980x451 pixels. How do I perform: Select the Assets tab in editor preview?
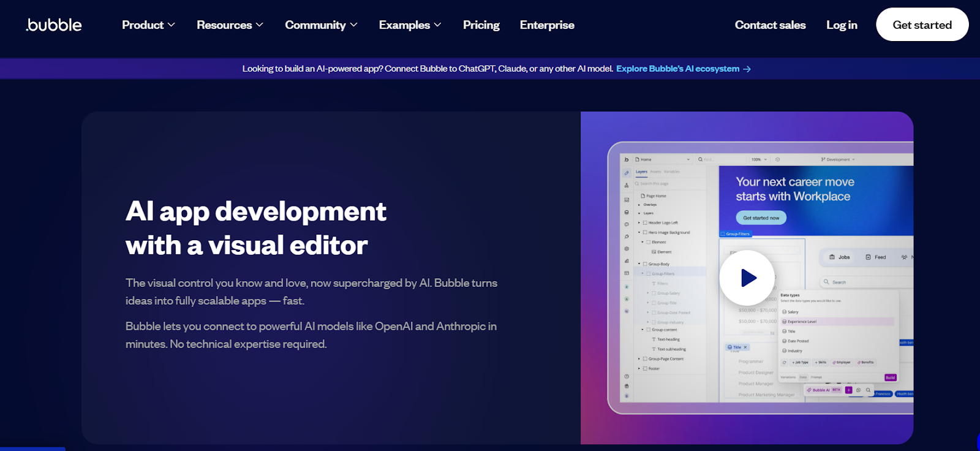tap(655, 172)
